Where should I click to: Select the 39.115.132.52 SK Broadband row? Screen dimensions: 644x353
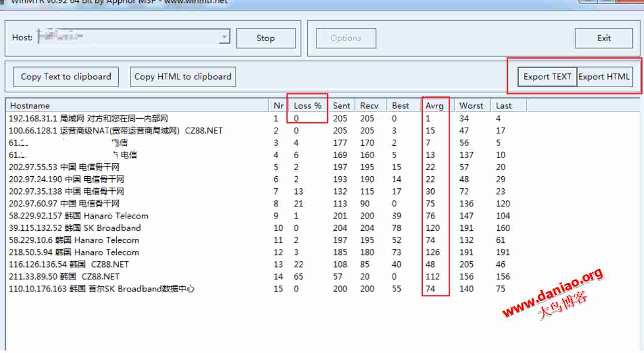[x=265, y=228]
